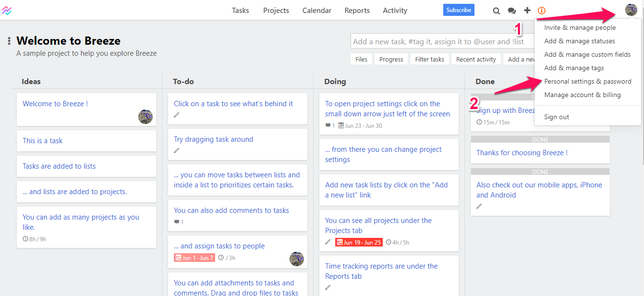Click the Done list header
Viewport: 644px width, 296px height.
(485, 82)
